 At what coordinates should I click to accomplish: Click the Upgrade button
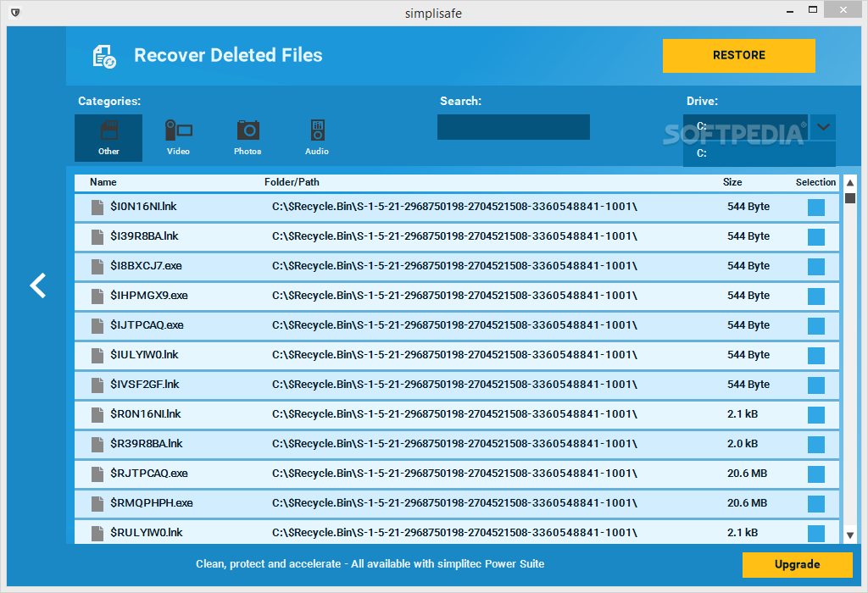coord(797,564)
